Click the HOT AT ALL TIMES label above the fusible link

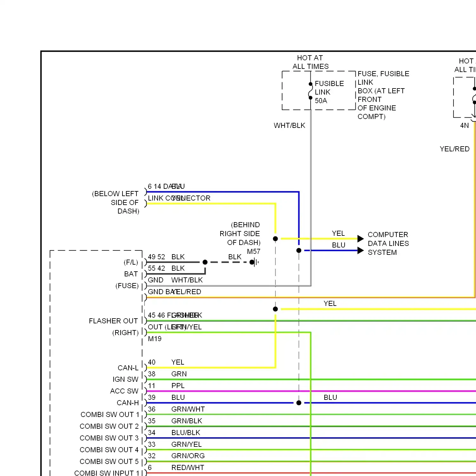pos(310,62)
